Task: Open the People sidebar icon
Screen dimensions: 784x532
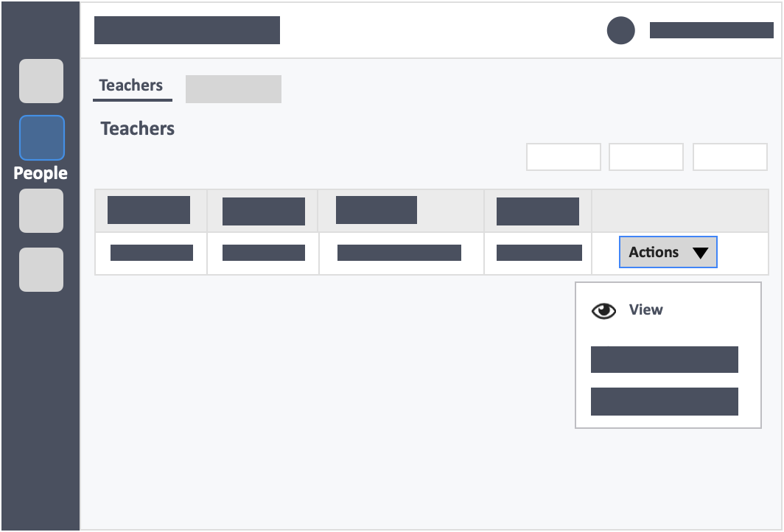Action: tap(42, 138)
